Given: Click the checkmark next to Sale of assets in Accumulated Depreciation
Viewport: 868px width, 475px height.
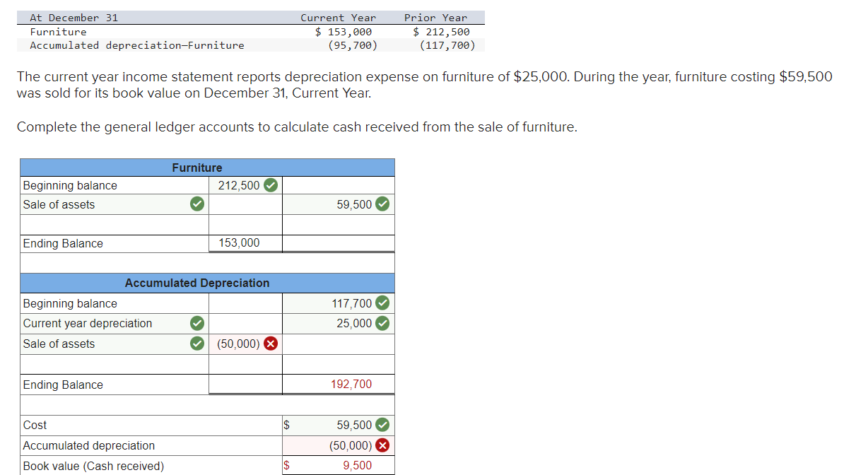Looking at the screenshot, I should (197, 344).
